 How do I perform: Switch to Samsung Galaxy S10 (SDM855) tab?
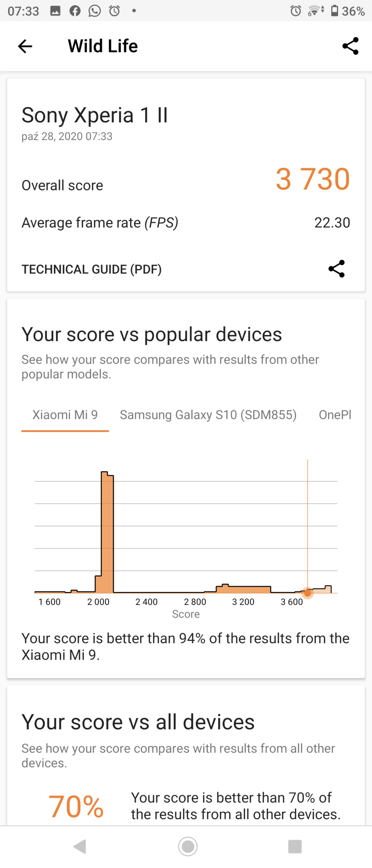pos(208,415)
